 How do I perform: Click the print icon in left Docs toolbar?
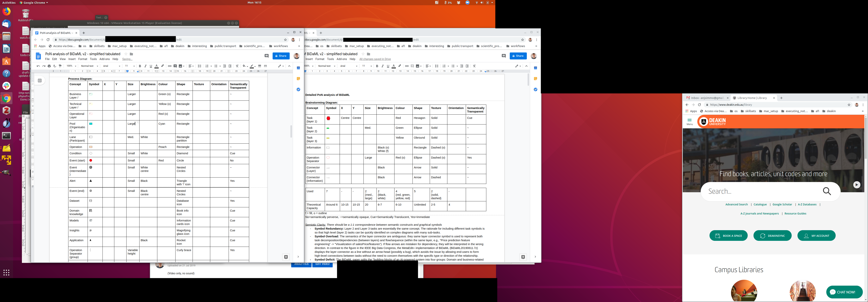(49, 66)
